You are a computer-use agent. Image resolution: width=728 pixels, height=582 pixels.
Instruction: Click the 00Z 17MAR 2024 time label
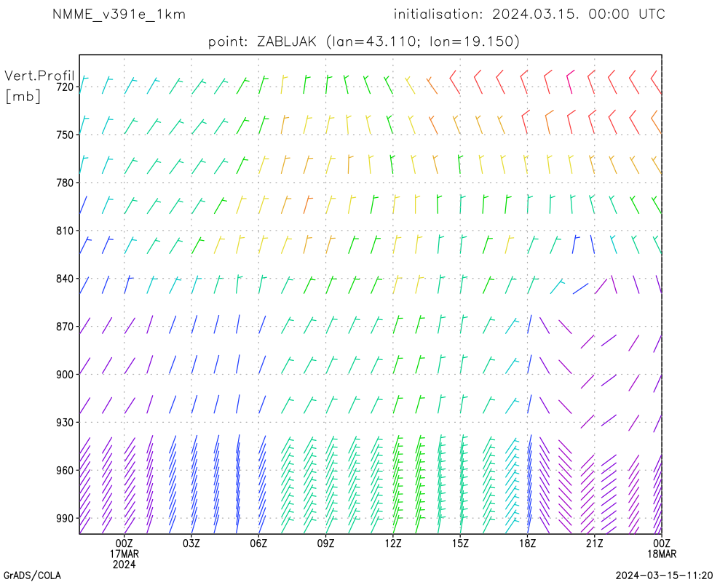[x=124, y=554]
